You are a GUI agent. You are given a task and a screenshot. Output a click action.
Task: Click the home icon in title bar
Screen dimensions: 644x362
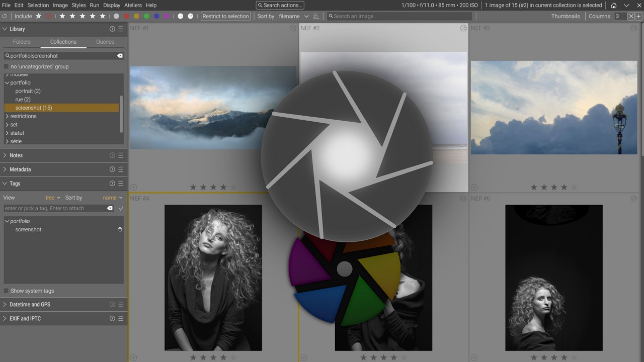[614, 5]
